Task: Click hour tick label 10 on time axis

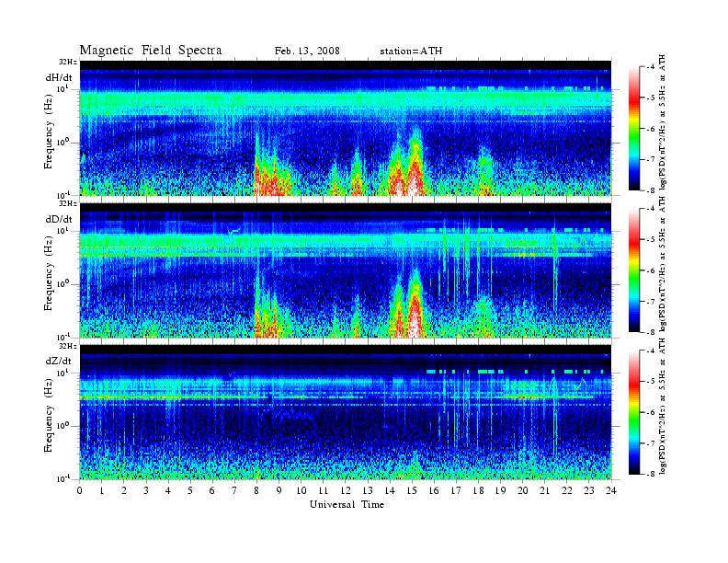Action: (301, 490)
